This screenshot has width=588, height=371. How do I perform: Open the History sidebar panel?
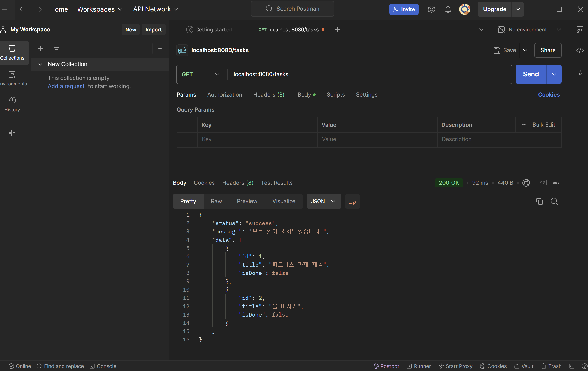12,104
